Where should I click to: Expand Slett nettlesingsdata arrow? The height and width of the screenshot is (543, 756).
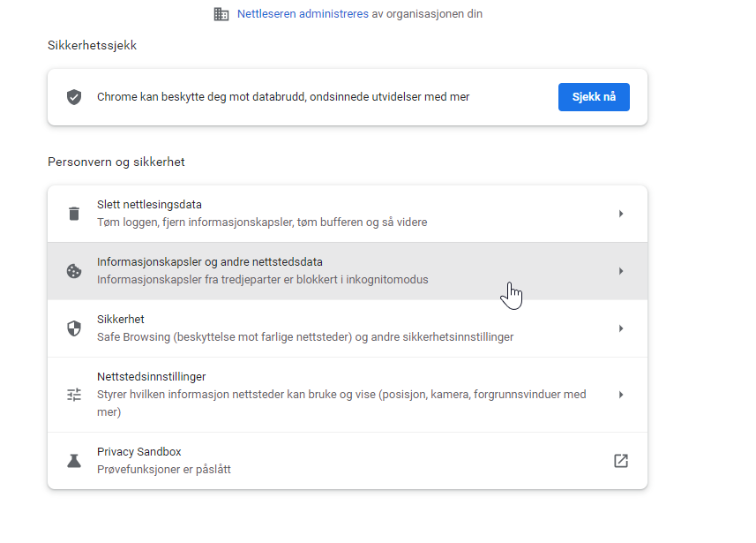[x=620, y=214]
